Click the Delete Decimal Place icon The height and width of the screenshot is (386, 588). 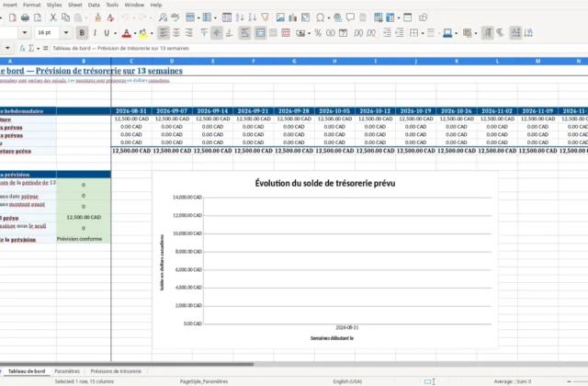[x=371, y=33]
